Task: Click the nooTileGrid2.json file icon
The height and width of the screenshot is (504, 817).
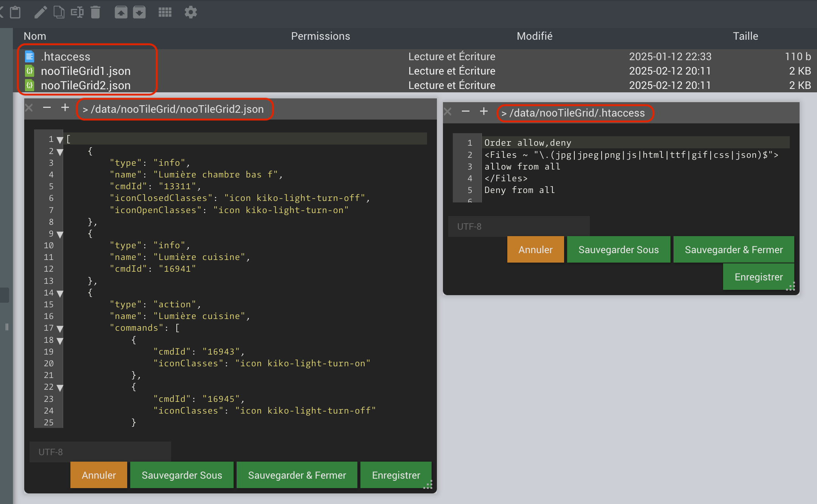Action: [30, 85]
